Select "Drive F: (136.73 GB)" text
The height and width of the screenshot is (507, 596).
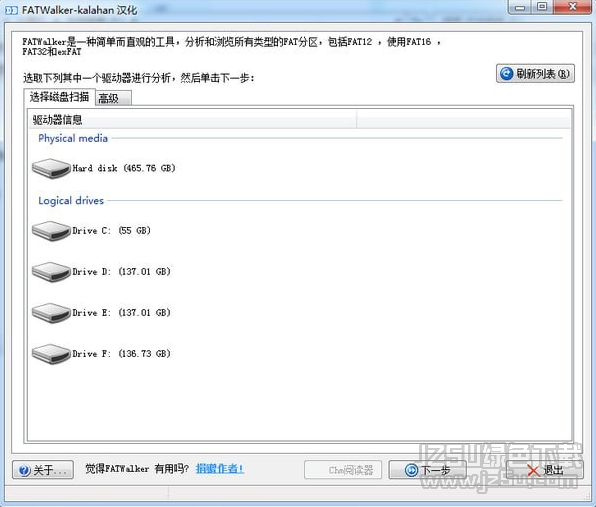click(121, 353)
